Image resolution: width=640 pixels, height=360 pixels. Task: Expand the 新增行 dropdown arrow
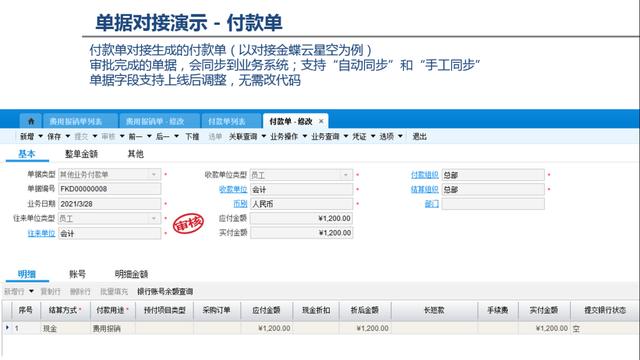(31, 291)
